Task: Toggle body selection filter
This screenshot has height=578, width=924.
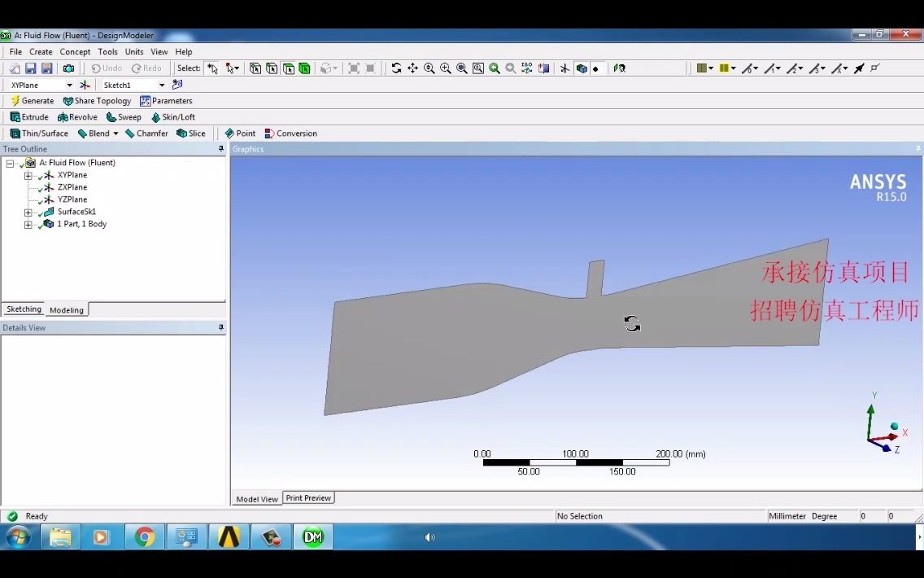Action: [304, 68]
